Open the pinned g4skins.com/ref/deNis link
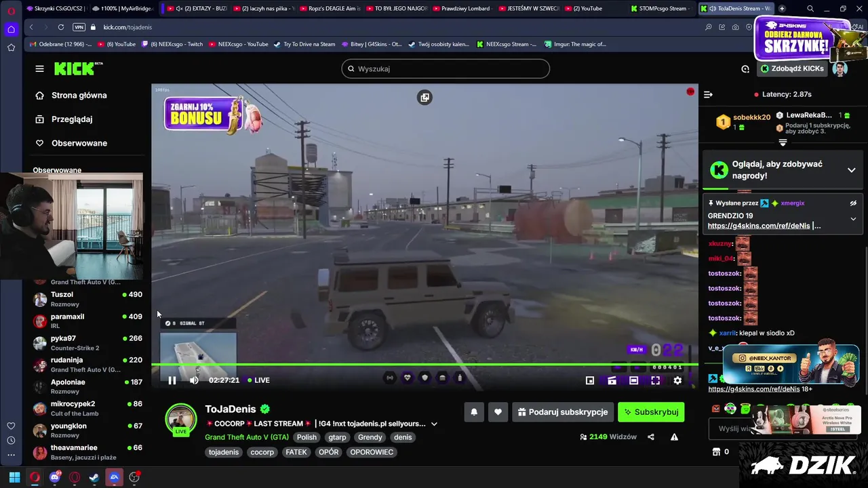 759,226
